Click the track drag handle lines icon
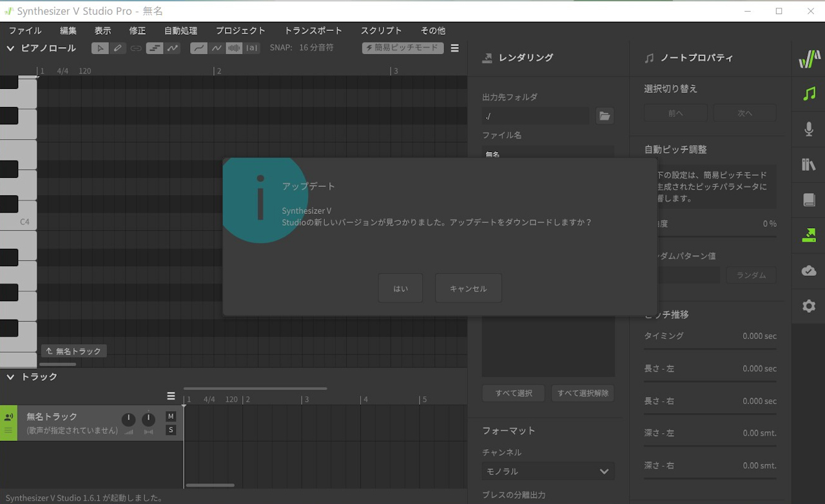This screenshot has width=825, height=504. pyautogui.click(x=8, y=430)
